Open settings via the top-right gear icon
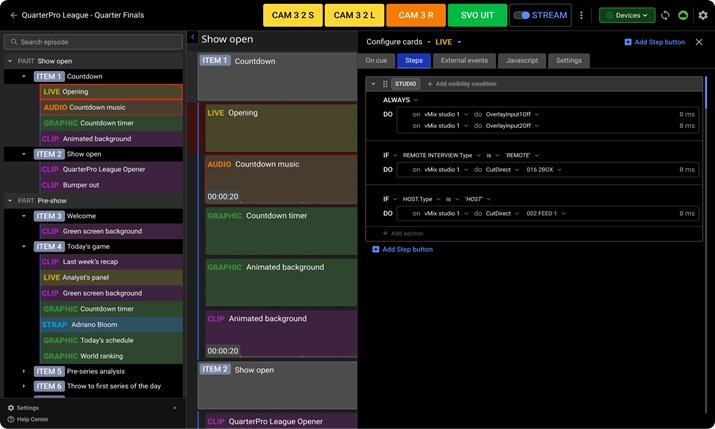 pos(703,15)
